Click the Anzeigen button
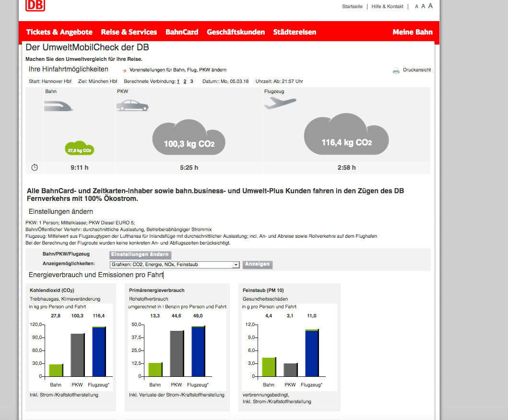Image resolution: width=508 pixels, height=420 pixels. pos(257,264)
